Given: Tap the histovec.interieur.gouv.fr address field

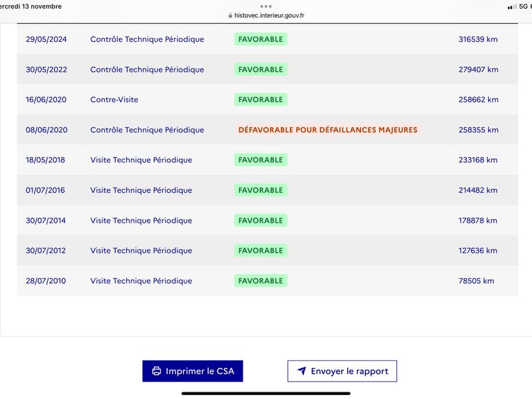Looking at the screenshot, I should tap(266, 15).
